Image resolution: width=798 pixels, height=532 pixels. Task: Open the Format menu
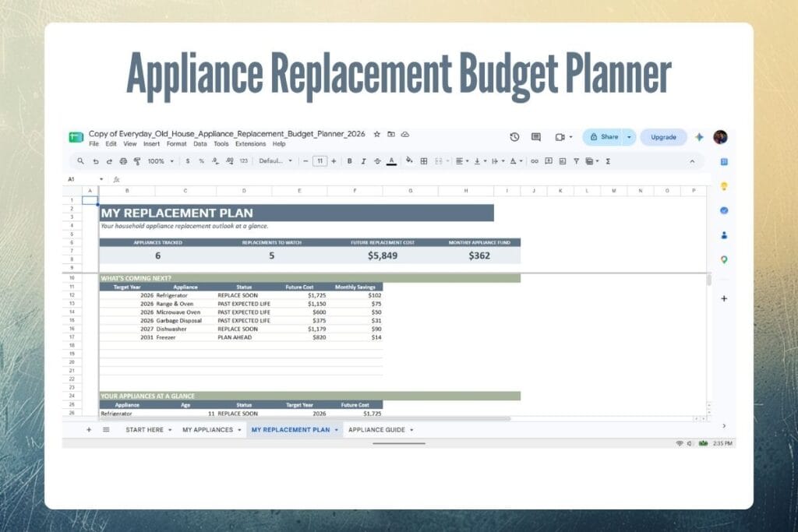pos(177,144)
